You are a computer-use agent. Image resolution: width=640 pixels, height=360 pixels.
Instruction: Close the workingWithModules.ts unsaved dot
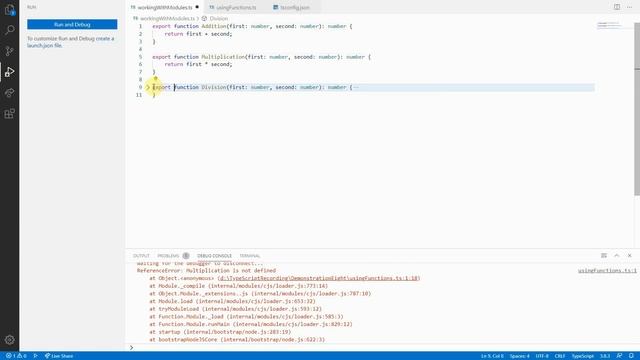(x=197, y=7)
